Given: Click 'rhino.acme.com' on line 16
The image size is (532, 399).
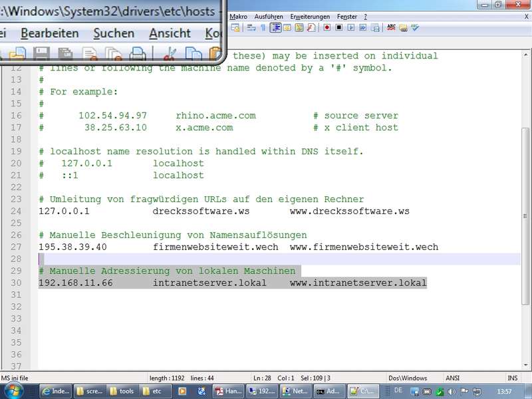Looking at the screenshot, I should point(215,115).
